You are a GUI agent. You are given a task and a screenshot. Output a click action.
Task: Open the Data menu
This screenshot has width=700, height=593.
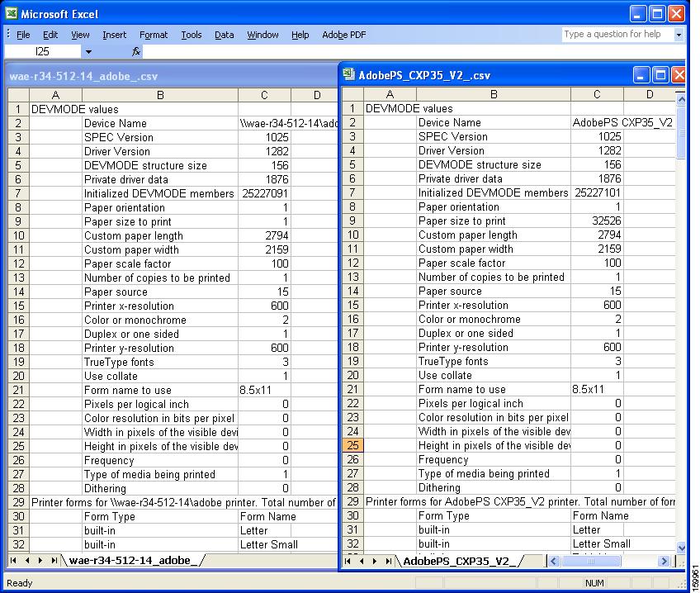point(224,35)
